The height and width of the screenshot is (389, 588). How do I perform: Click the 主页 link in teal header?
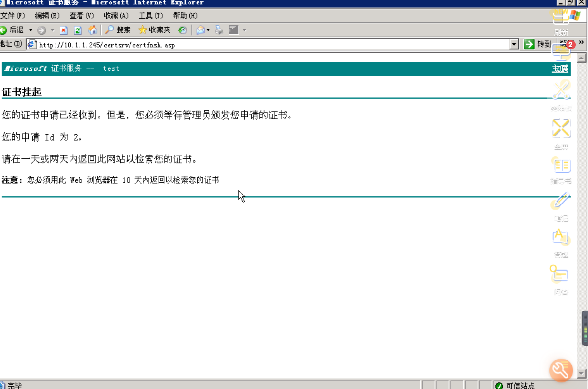[x=560, y=68]
